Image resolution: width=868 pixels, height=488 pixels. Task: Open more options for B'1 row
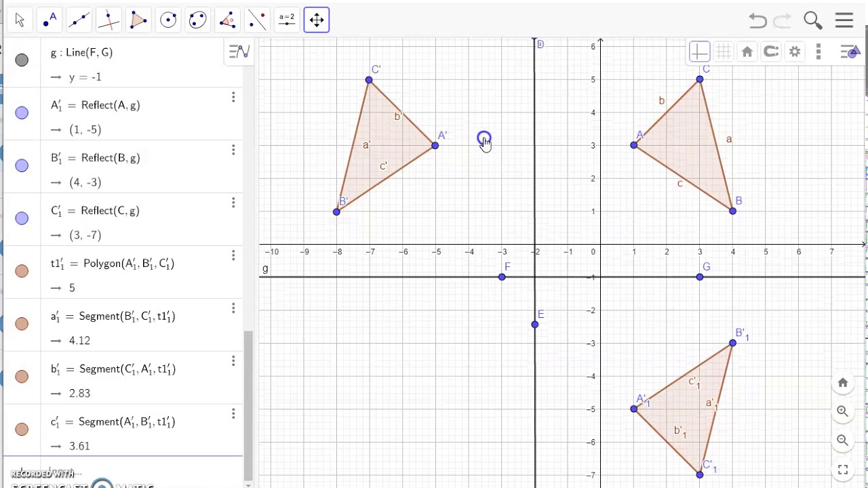click(x=233, y=150)
